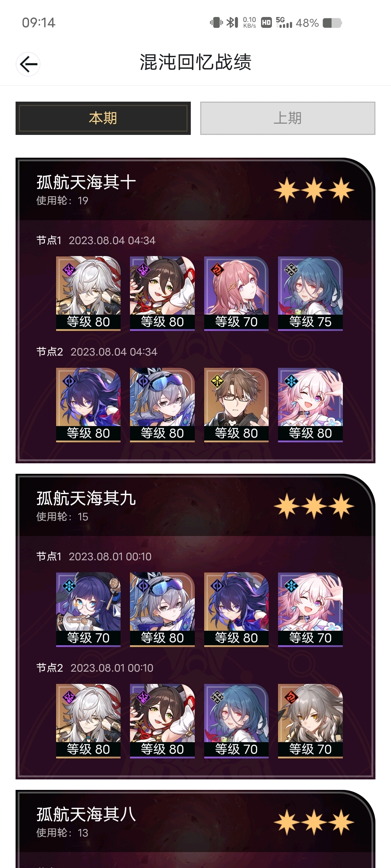This screenshot has width=391, height=868.
Task: Tap the glasses man portrait in 其十 node 2
Action: (236, 405)
